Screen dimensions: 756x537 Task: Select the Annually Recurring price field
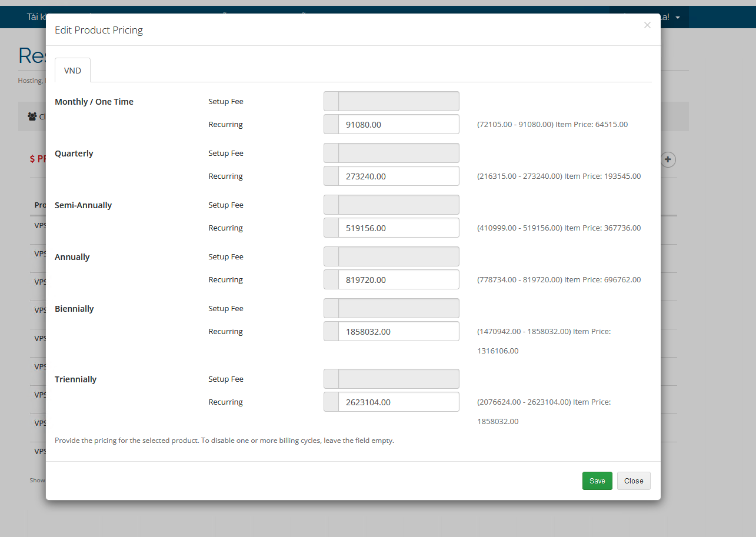398,280
